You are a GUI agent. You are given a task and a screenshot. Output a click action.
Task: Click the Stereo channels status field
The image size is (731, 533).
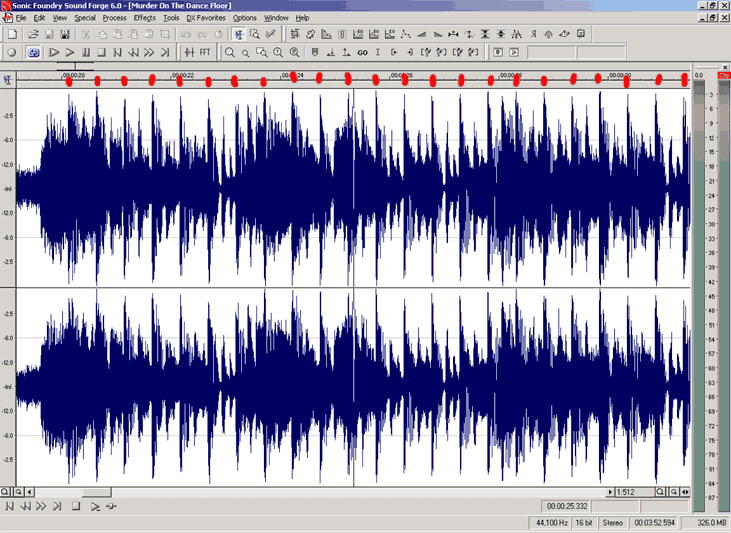click(x=613, y=523)
